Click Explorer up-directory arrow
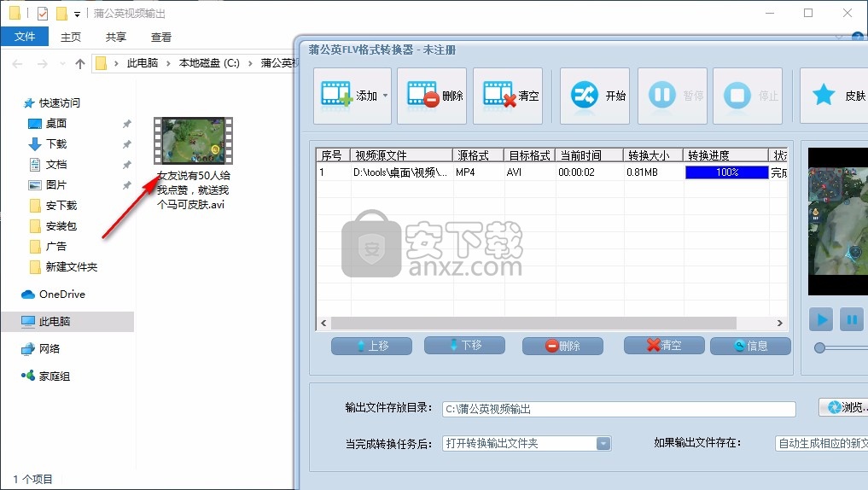 pos(80,64)
